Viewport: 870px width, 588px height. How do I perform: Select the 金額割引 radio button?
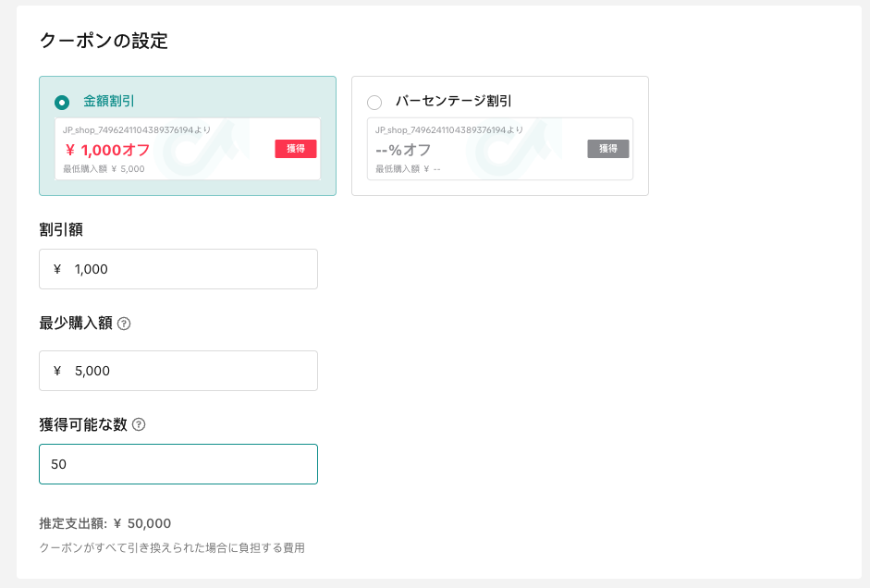tap(62, 102)
